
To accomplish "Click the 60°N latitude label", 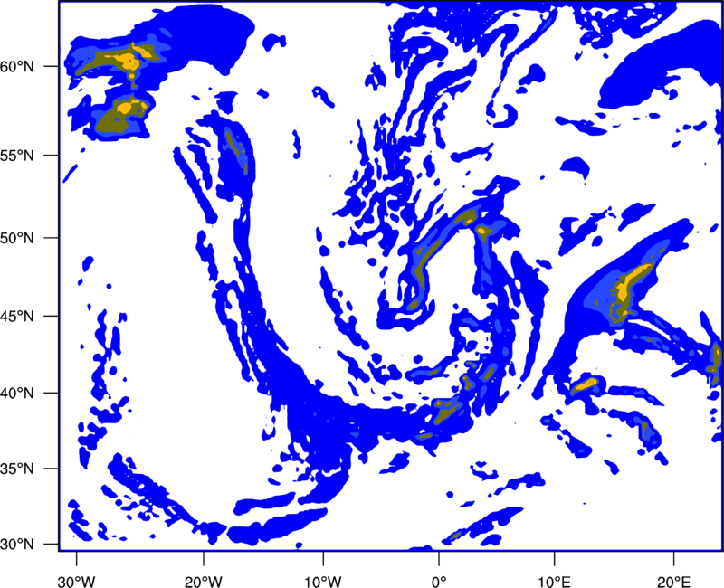I will point(17,66).
